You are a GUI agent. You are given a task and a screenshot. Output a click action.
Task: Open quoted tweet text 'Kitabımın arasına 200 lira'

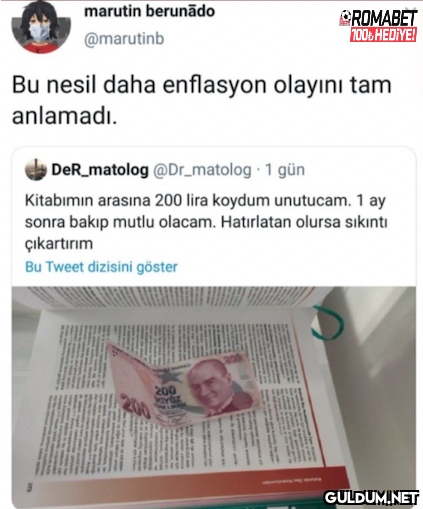pos(206,222)
